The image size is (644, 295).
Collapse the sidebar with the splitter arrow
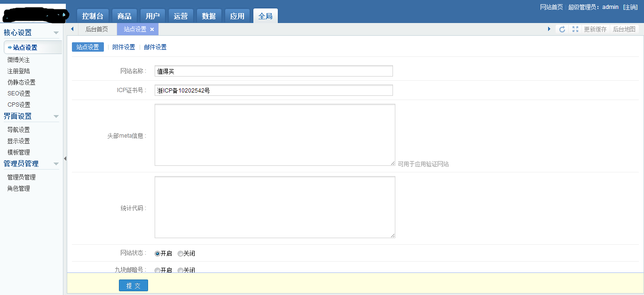[65, 159]
